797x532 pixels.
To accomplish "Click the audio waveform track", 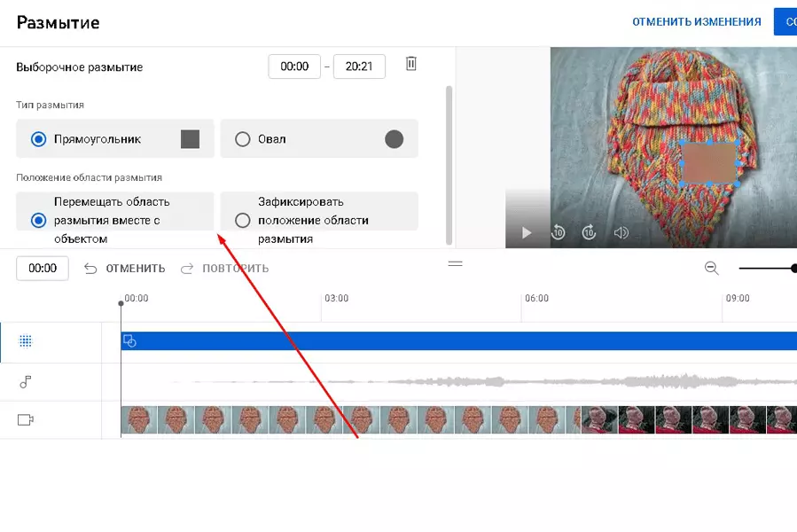I will coord(459,381).
